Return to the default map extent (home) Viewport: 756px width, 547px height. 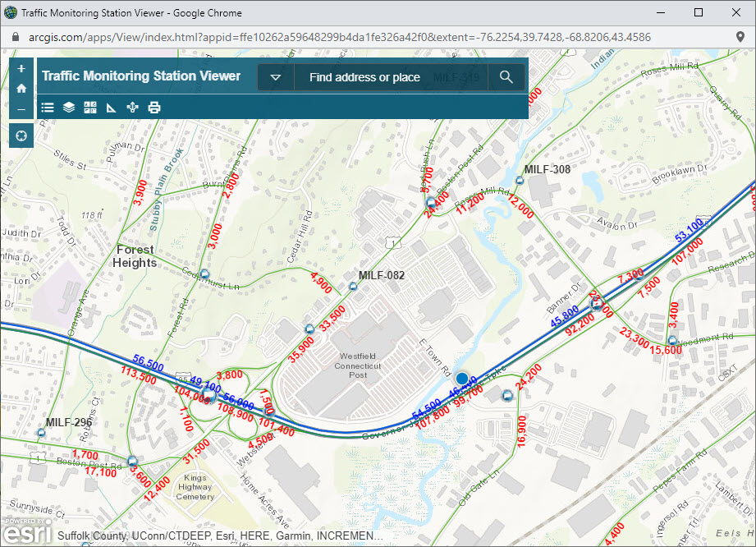coord(21,88)
